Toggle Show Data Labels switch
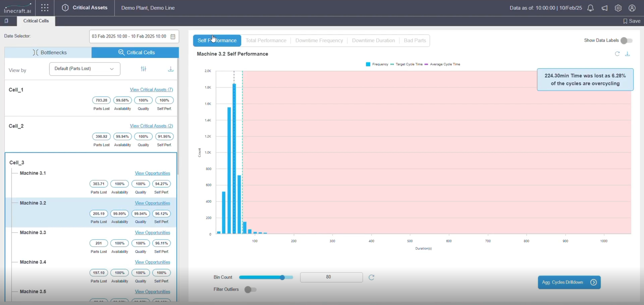The height and width of the screenshot is (305, 644). point(626,40)
